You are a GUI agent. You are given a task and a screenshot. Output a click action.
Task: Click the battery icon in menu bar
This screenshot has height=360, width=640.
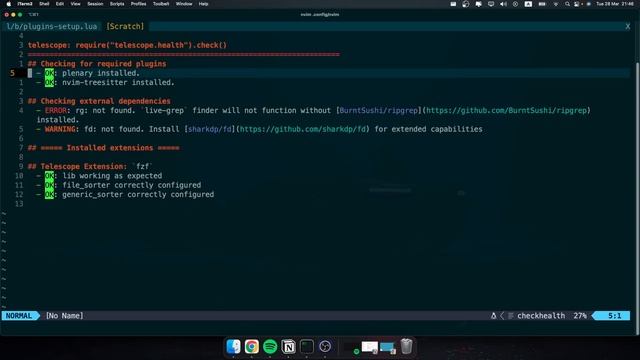[x=542, y=4]
